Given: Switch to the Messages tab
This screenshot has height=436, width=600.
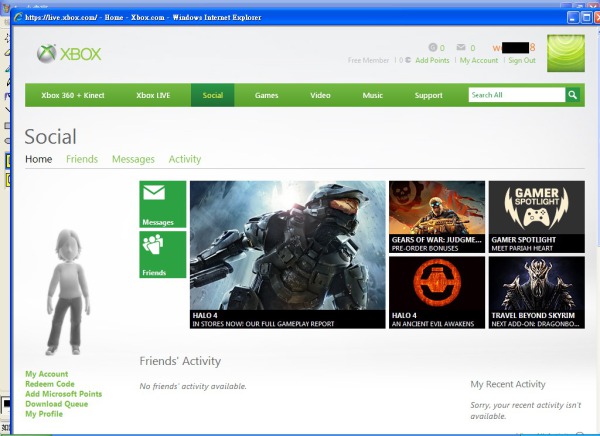Looking at the screenshot, I should click(133, 159).
